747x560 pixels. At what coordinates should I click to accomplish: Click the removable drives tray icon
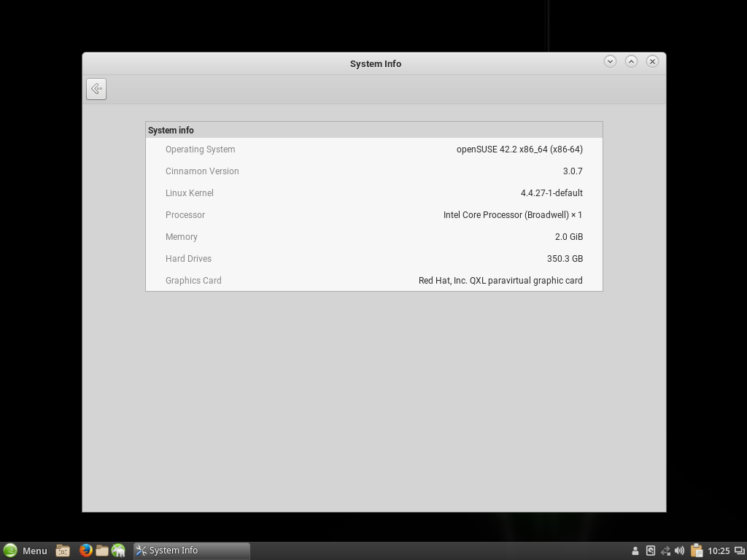click(650, 551)
